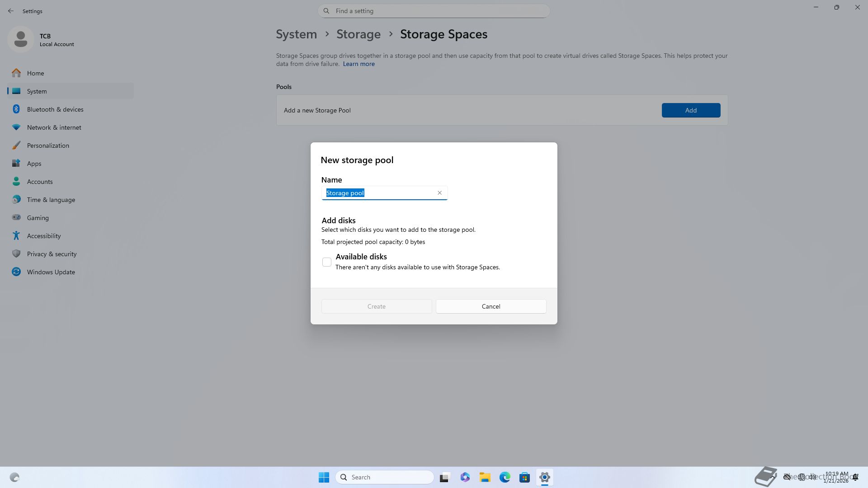This screenshot has width=868, height=488.
Task: Open Bluetooth & devices settings
Action: [x=55, y=109]
